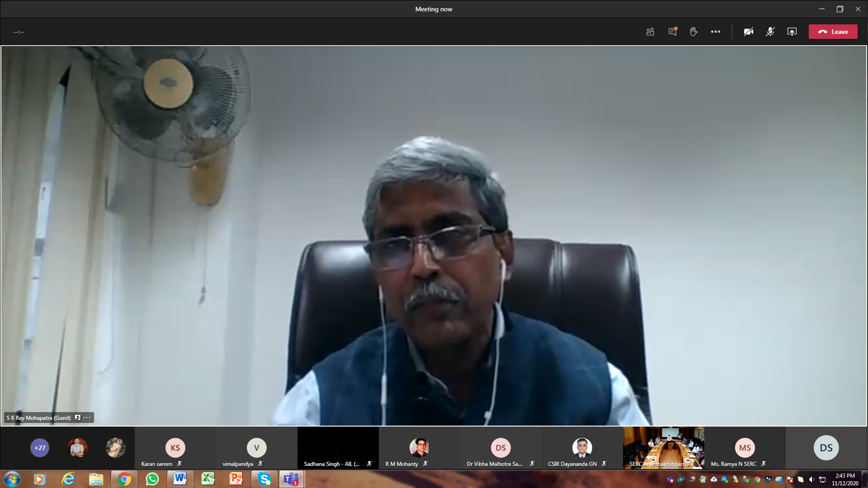
Task: Switch to Teams taskbar button
Action: [x=292, y=479]
